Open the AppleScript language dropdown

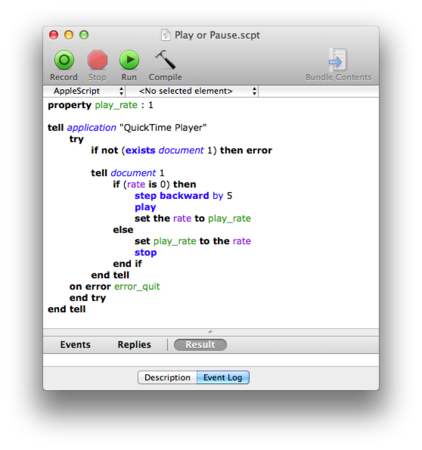(x=85, y=91)
